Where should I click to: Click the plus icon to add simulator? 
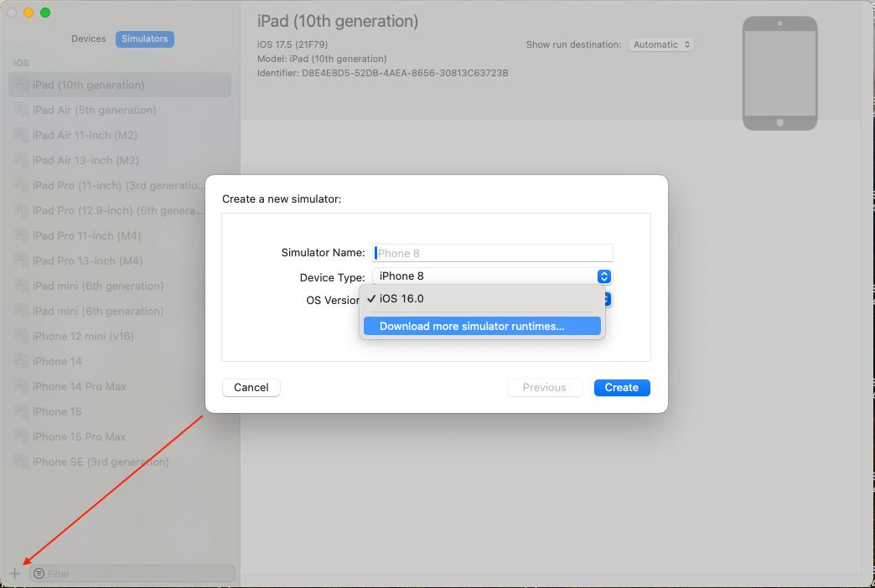(x=14, y=574)
